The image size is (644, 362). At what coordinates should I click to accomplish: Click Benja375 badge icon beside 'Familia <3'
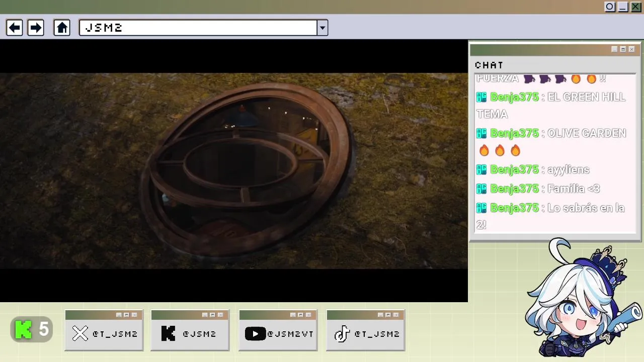click(481, 189)
